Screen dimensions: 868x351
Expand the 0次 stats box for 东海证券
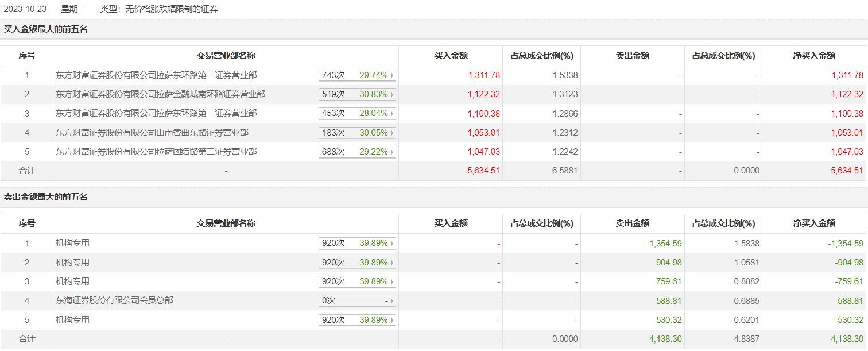393,300
